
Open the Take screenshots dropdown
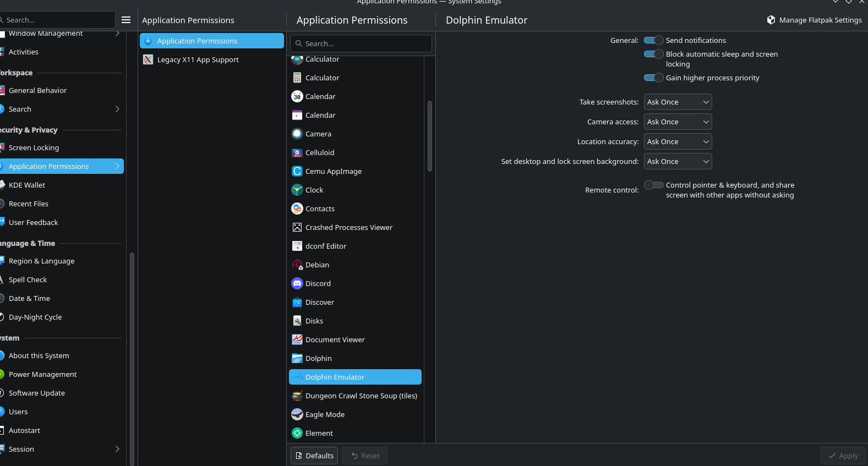[678, 102]
